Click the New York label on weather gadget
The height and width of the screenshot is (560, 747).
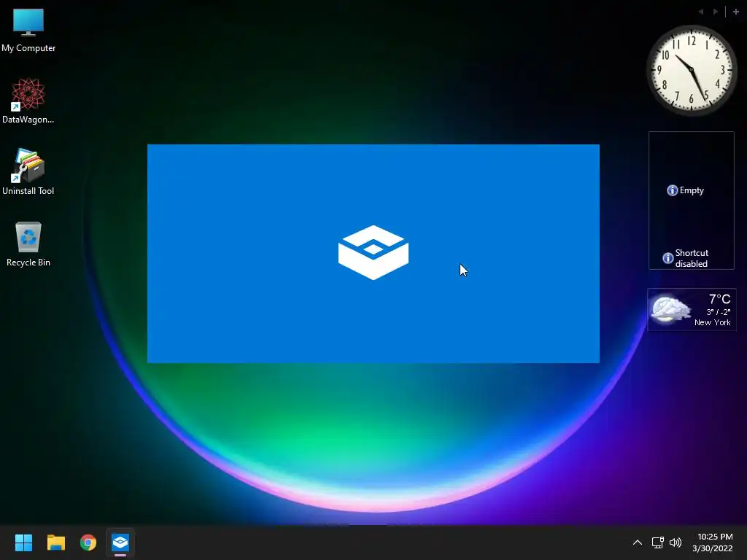coord(712,322)
